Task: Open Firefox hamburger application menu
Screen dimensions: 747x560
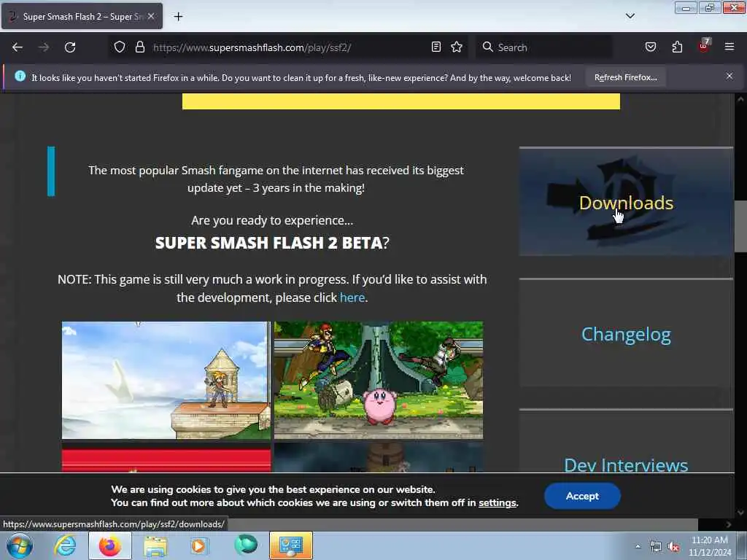Action: coord(729,47)
